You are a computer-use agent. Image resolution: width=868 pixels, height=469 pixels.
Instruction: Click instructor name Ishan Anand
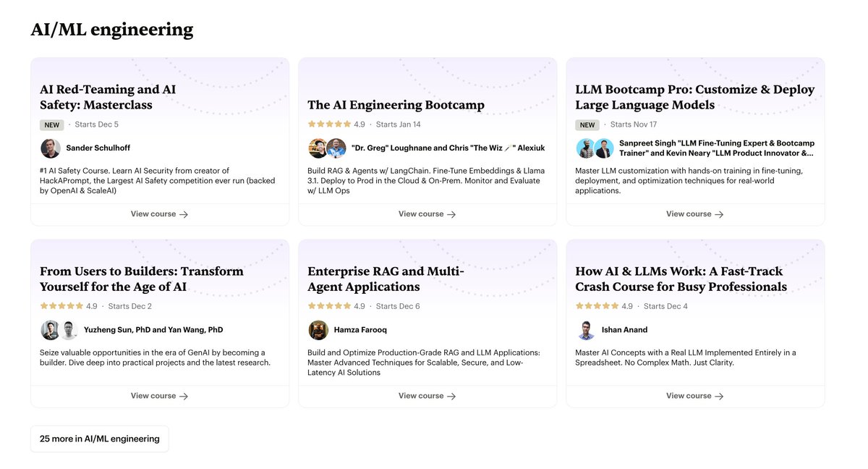tap(624, 330)
